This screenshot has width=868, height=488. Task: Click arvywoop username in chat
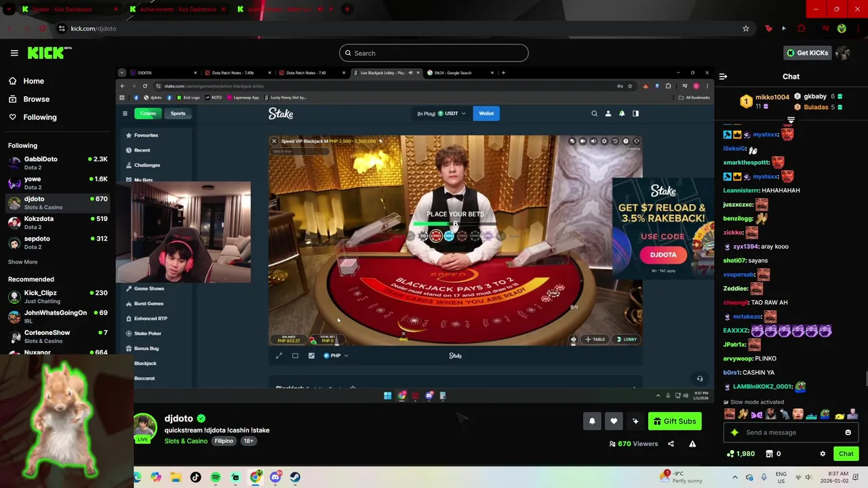[x=738, y=359]
